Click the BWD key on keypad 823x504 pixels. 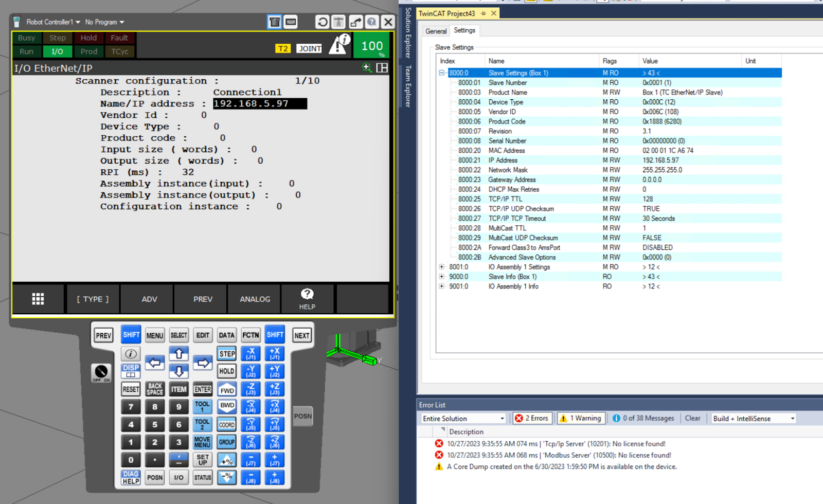[227, 407]
